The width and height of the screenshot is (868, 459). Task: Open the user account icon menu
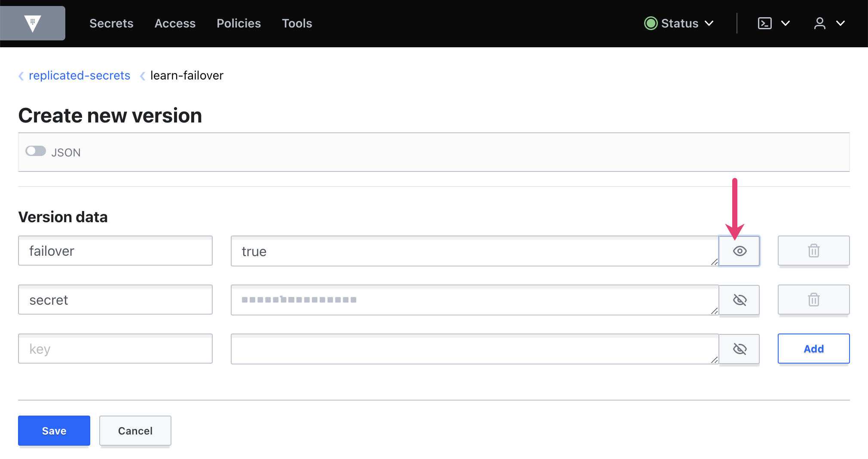click(x=819, y=23)
